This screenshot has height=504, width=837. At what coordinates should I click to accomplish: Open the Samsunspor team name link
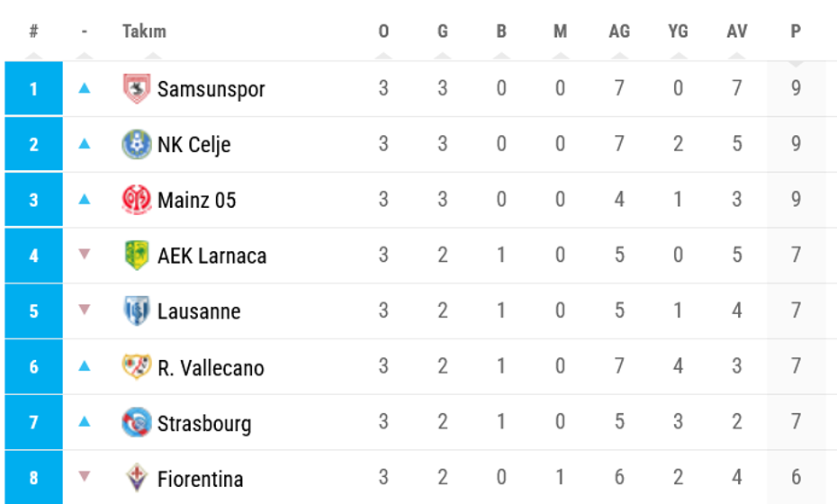pos(211,89)
